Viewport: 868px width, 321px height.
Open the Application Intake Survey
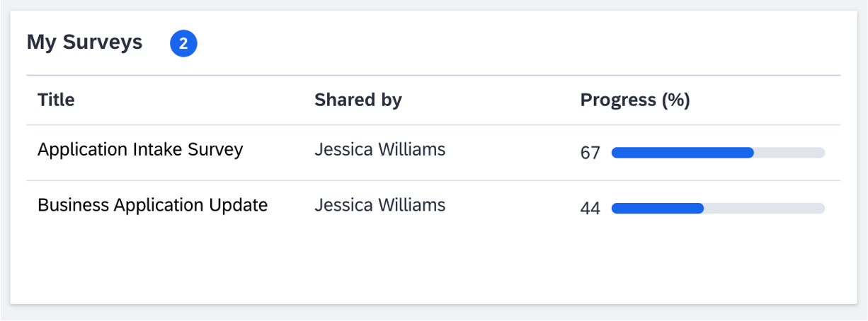click(x=140, y=150)
